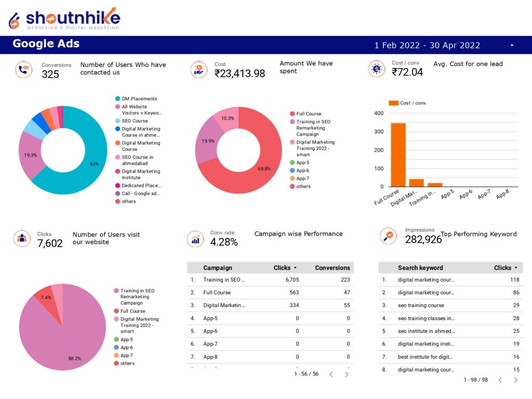Click the shoutnhike logo
The height and width of the screenshot is (399, 532).
[64, 19]
